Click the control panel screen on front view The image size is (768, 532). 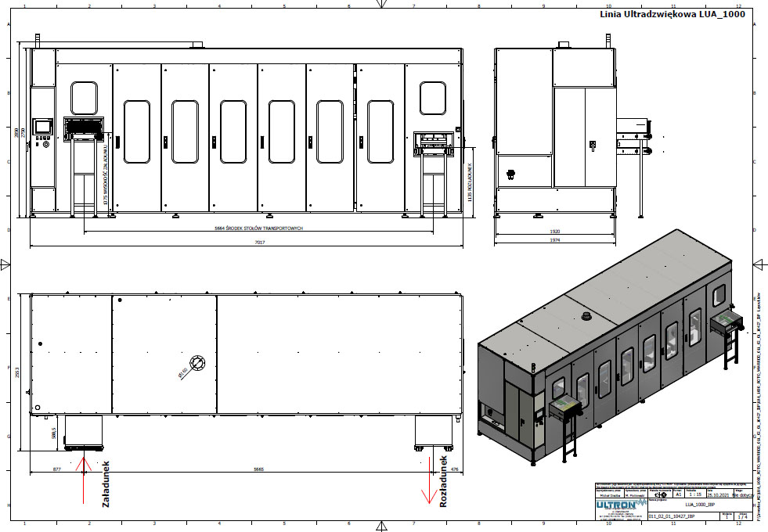pos(43,128)
